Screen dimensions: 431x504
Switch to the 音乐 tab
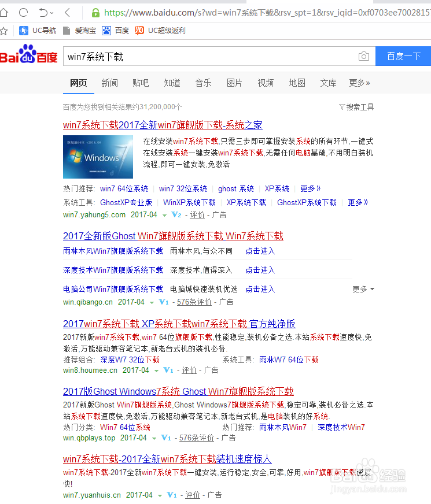203,83
